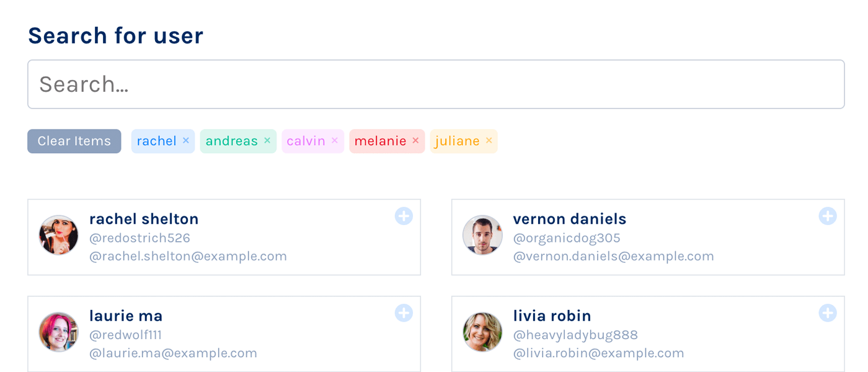
Task: Open livia robin's avatar photo
Action: (x=482, y=332)
